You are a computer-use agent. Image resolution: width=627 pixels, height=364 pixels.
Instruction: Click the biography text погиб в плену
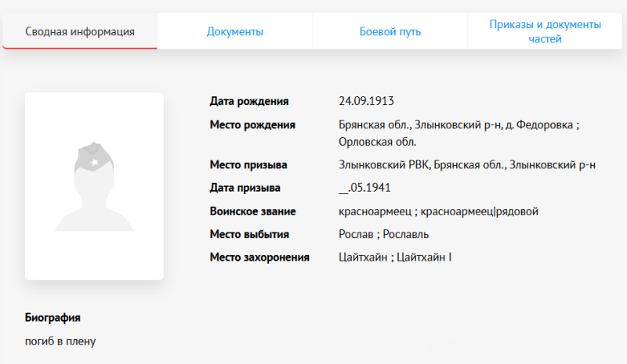click(x=60, y=341)
